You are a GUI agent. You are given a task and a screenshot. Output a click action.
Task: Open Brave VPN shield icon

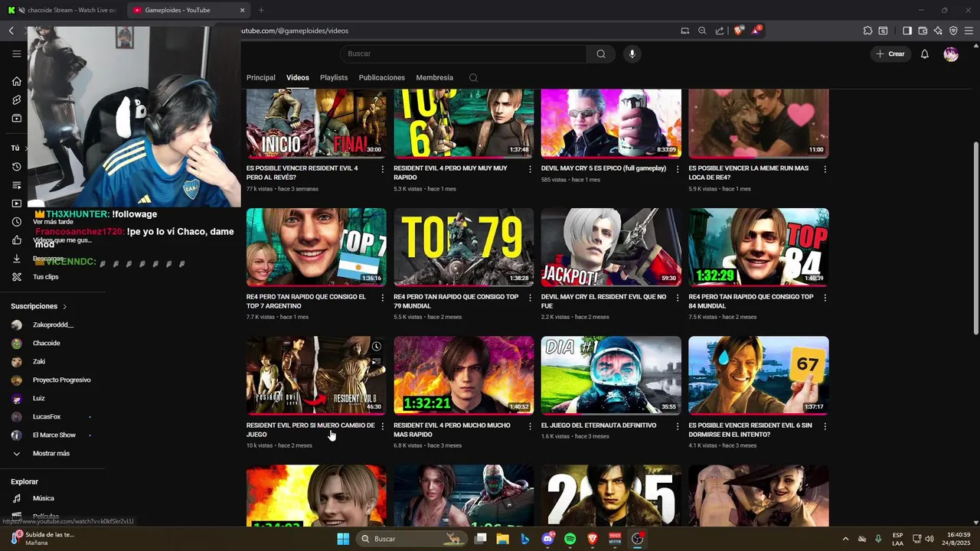point(953,31)
